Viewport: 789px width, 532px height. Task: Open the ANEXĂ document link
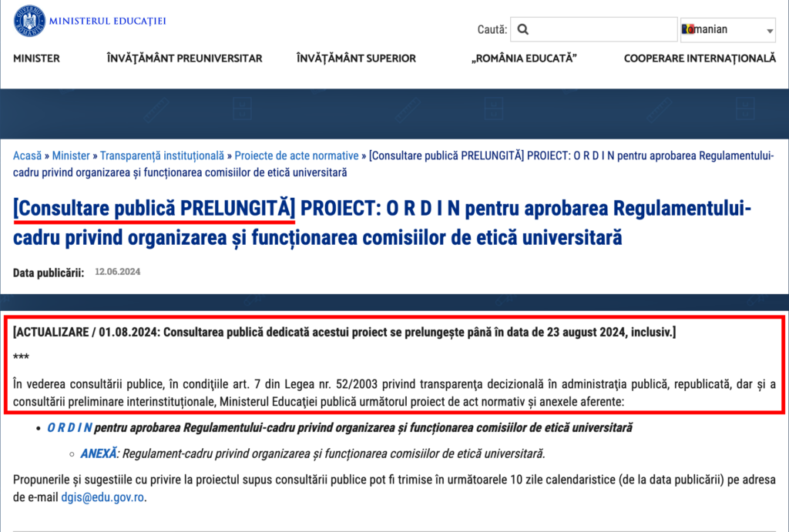tap(99, 453)
